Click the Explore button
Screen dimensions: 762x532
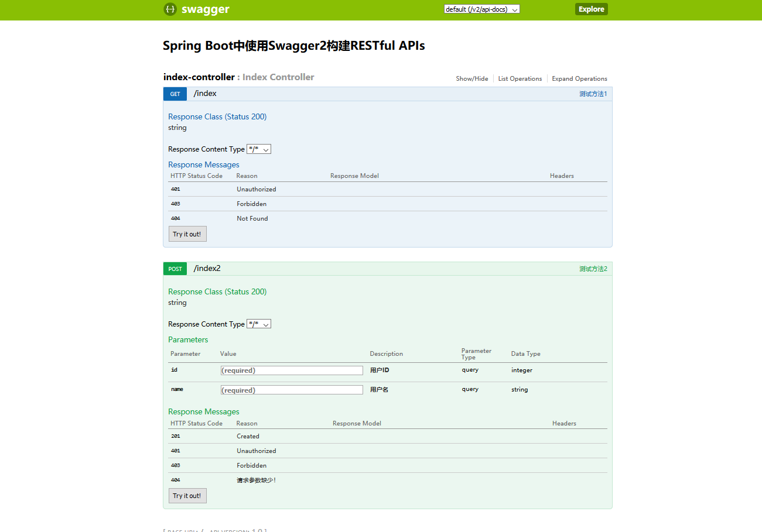(x=592, y=9)
